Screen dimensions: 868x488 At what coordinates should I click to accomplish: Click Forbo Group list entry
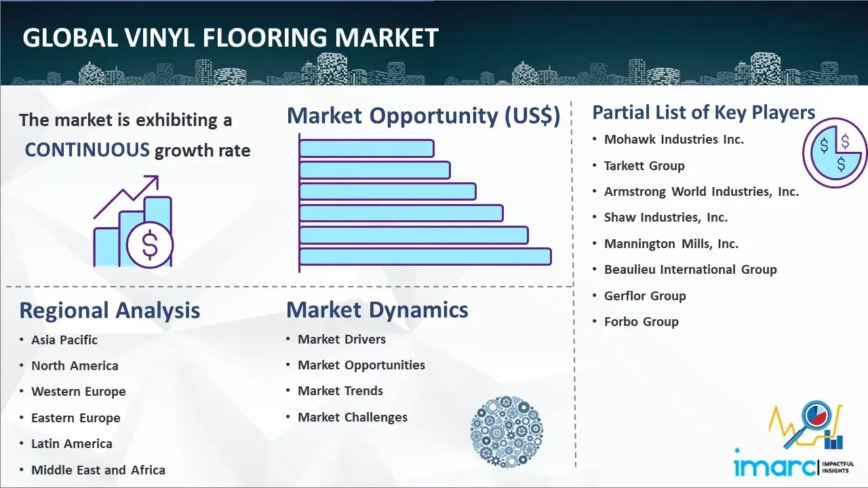click(641, 322)
